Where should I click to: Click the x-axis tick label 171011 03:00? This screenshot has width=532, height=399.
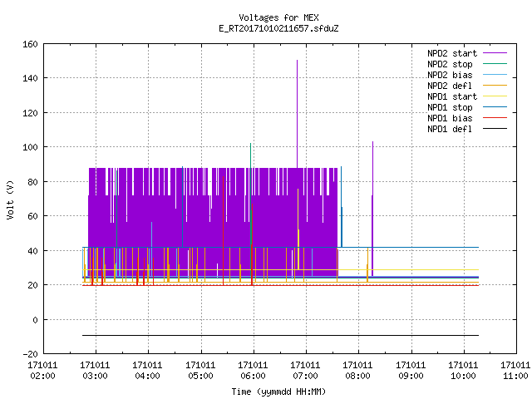point(96,371)
